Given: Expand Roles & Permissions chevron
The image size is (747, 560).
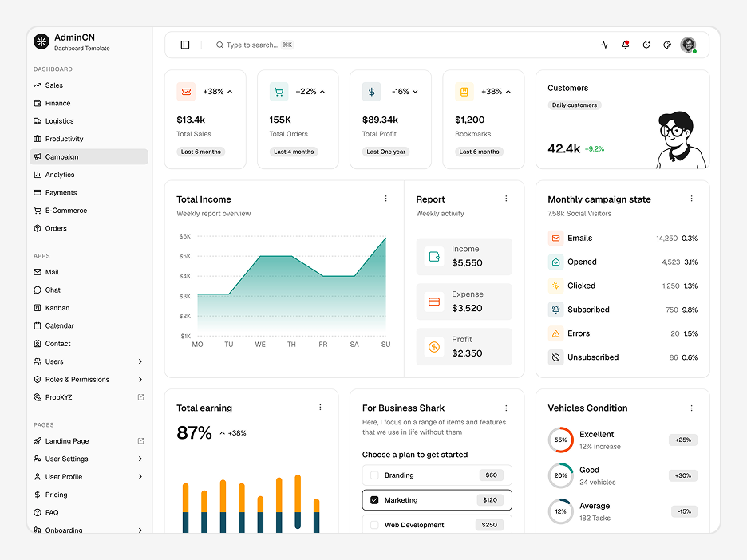Looking at the screenshot, I should coord(140,379).
